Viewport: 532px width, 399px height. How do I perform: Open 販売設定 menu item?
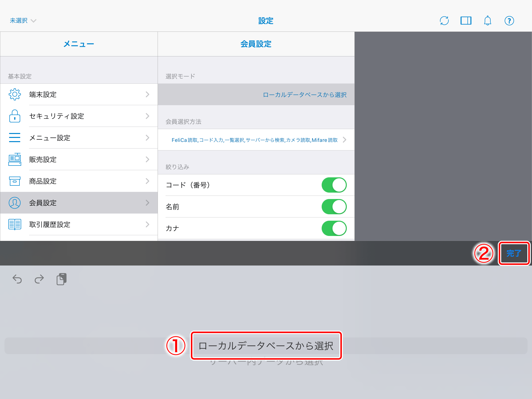click(79, 159)
